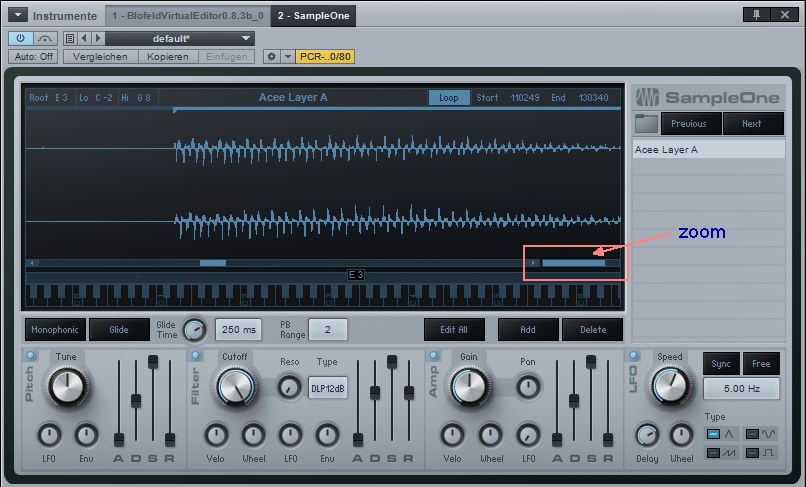This screenshot has width=806, height=487.
Task: Click the Pitch LFO knob
Action: 49,435
